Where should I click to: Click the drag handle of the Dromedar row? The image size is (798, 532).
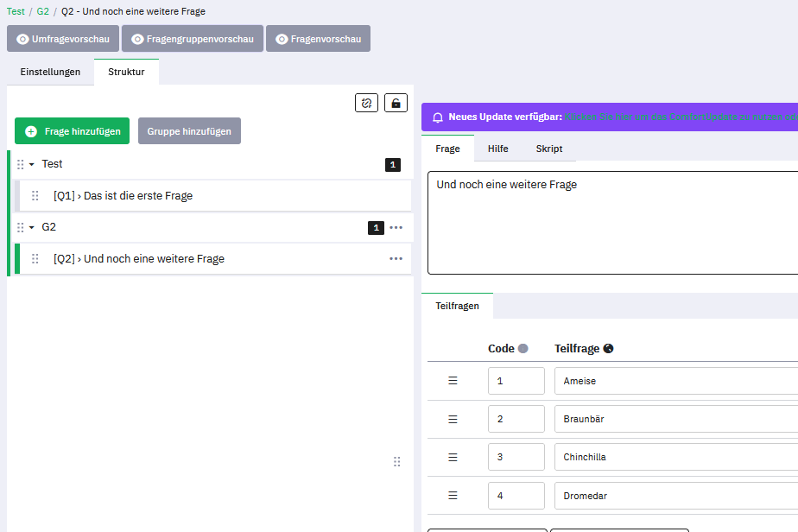[453, 495]
